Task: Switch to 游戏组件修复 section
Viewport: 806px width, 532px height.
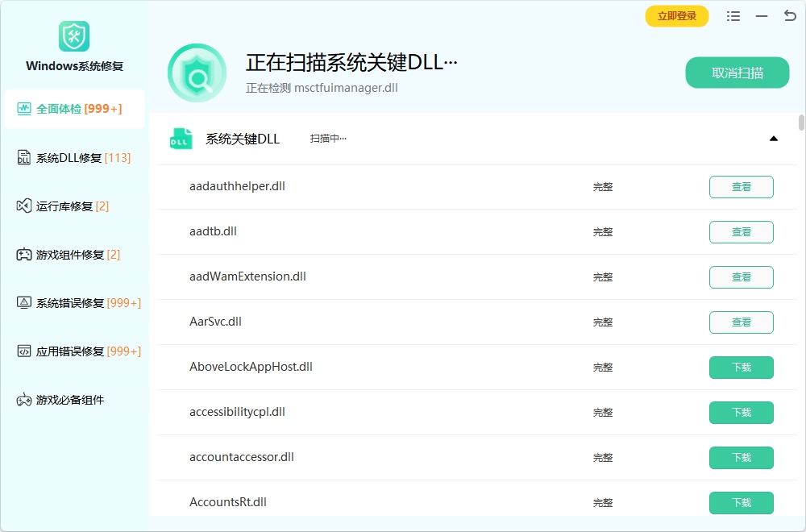Action: [73, 255]
